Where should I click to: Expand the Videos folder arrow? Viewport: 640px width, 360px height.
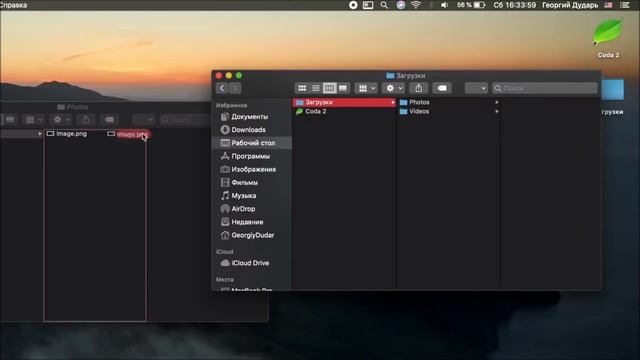pyautogui.click(x=497, y=111)
